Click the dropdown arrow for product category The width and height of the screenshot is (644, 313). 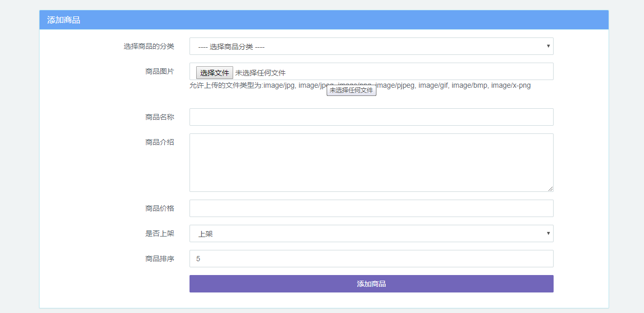[x=548, y=46]
